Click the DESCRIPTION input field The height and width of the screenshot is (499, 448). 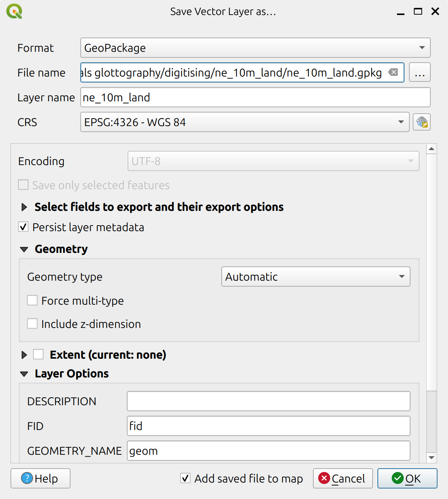(268, 401)
